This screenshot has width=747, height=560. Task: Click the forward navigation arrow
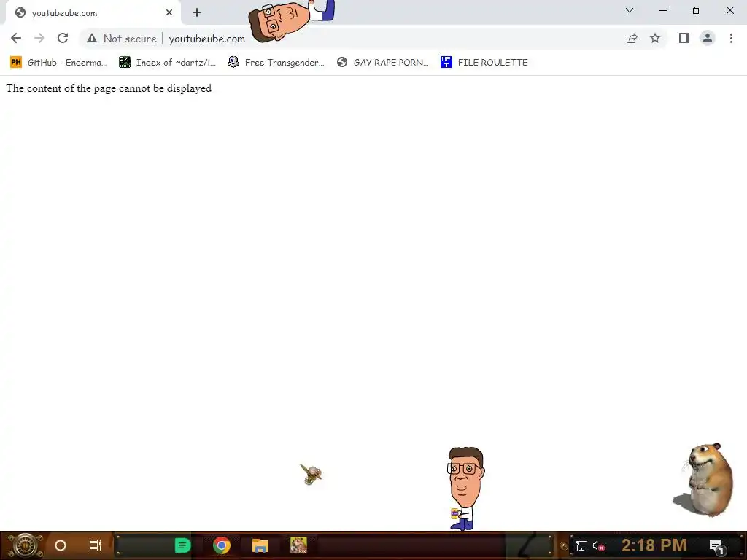(x=39, y=38)
